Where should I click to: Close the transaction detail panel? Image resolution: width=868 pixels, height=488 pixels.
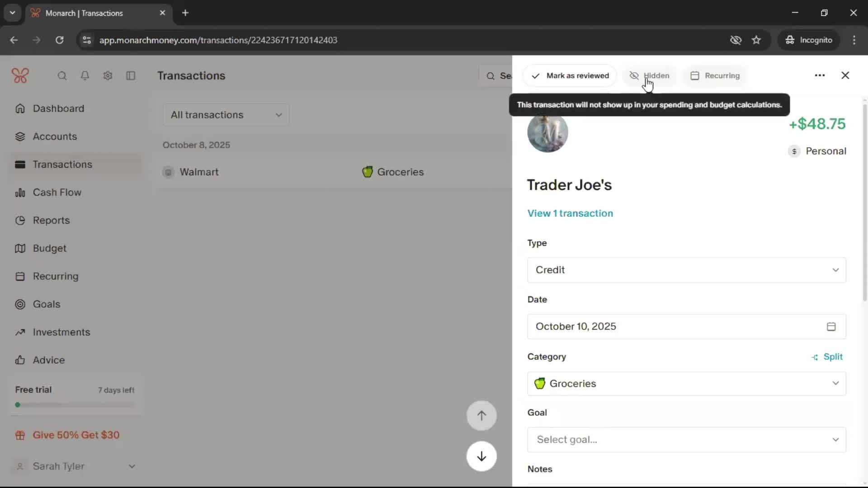pos(845,75)
